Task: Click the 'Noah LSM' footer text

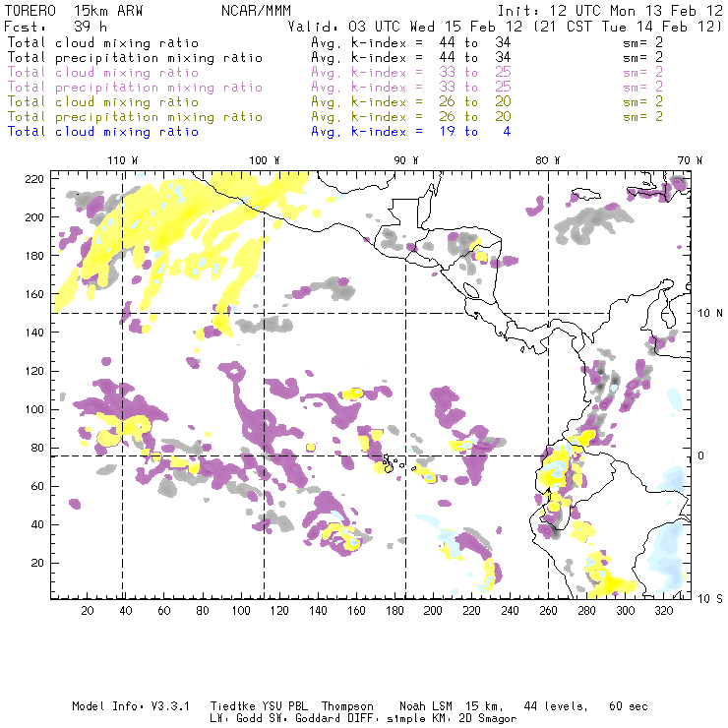Action: click(x=425, y=706)
